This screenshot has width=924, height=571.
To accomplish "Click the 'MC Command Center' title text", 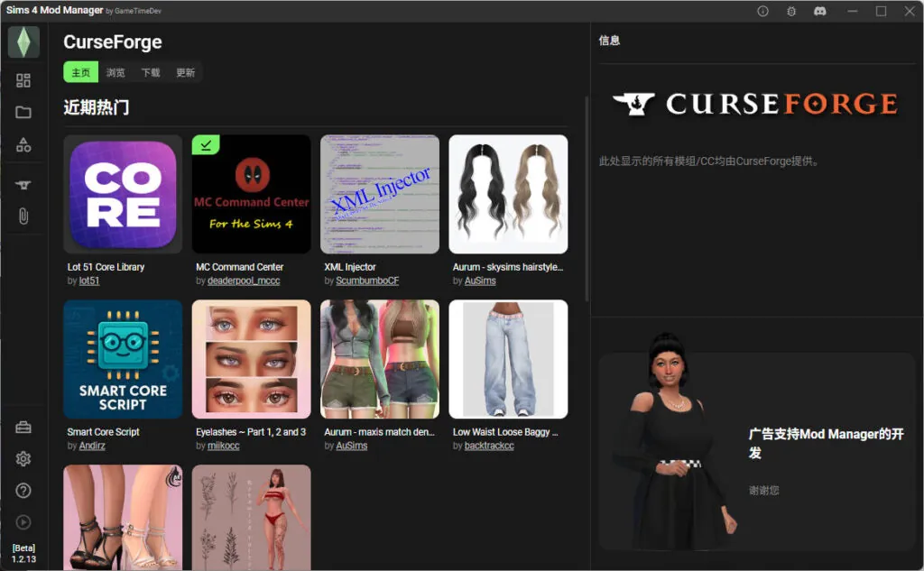I will [239, 267].
